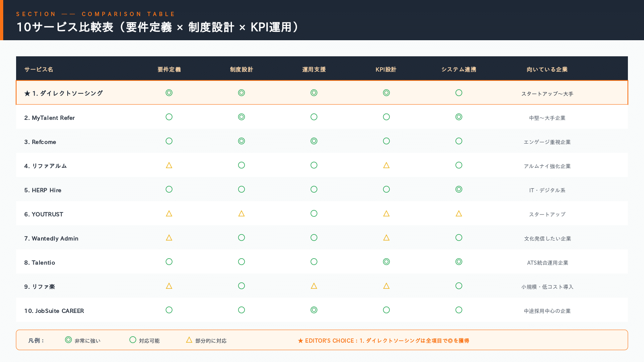Click YOUTRUST's 制度設計 triangle
The height and width of the screenshot is (362, 644).
[242, 214]
